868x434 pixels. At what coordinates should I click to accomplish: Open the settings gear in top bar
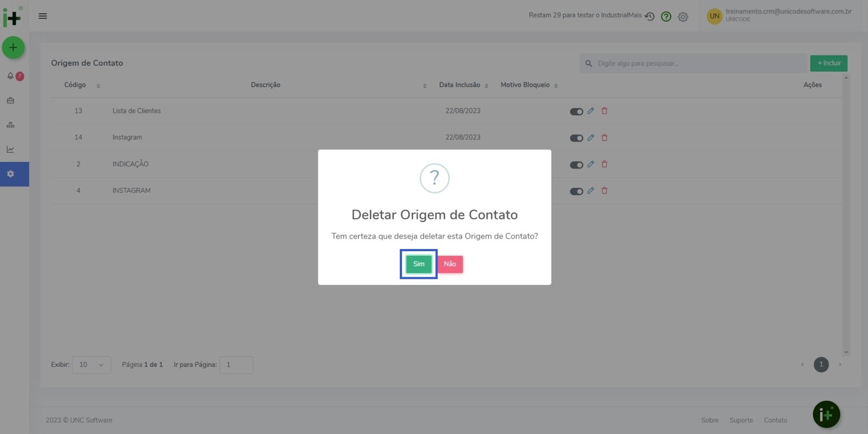coord(683,17)
